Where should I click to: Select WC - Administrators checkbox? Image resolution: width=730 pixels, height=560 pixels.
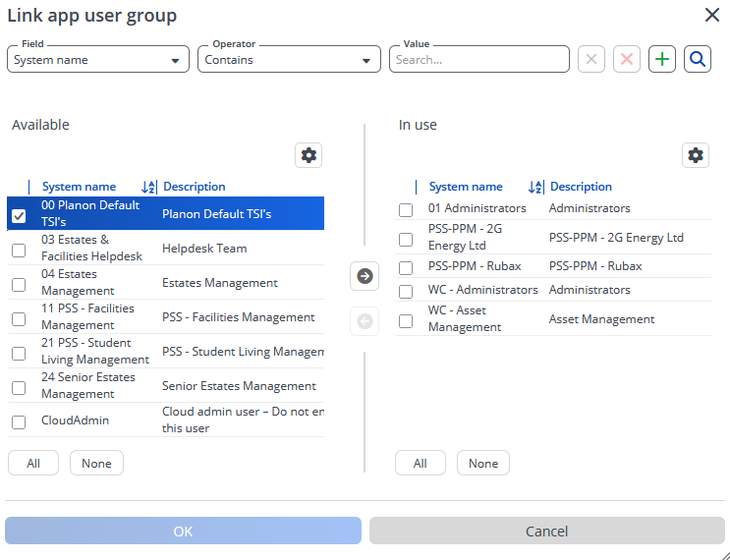pyautogui.click(x=406, y=292)
